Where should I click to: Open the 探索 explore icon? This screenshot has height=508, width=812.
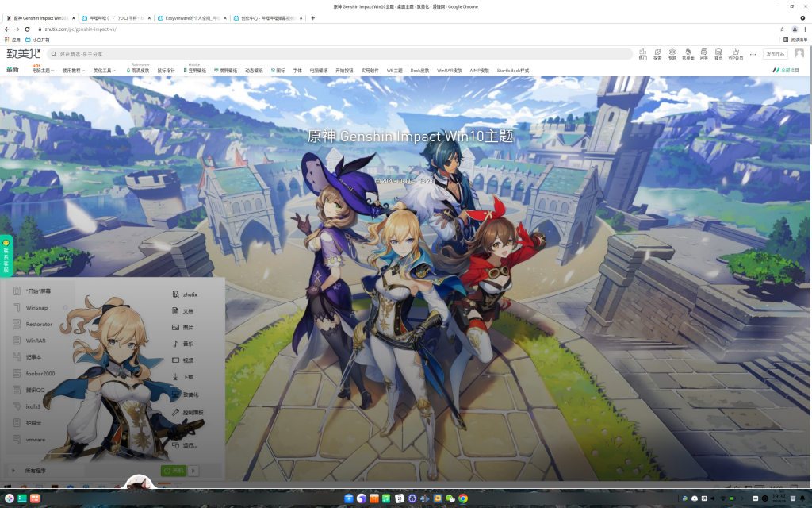[657, 55]
